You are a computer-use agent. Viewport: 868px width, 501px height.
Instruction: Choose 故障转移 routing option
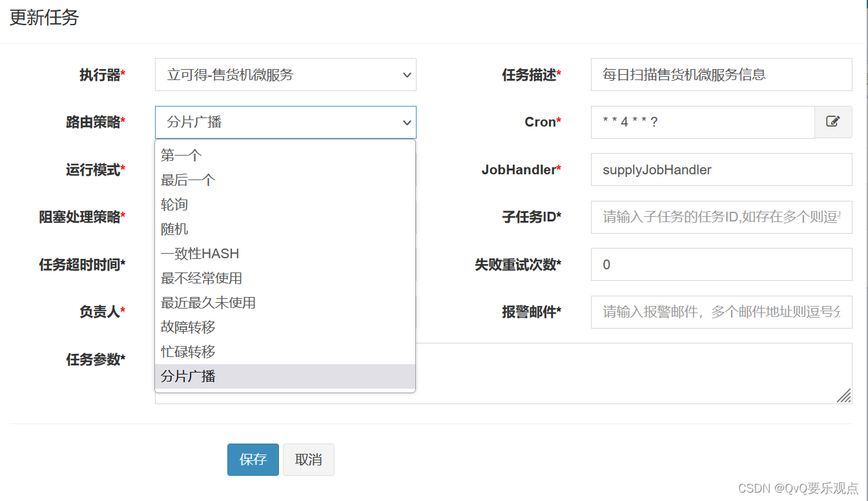coord(285,327)
